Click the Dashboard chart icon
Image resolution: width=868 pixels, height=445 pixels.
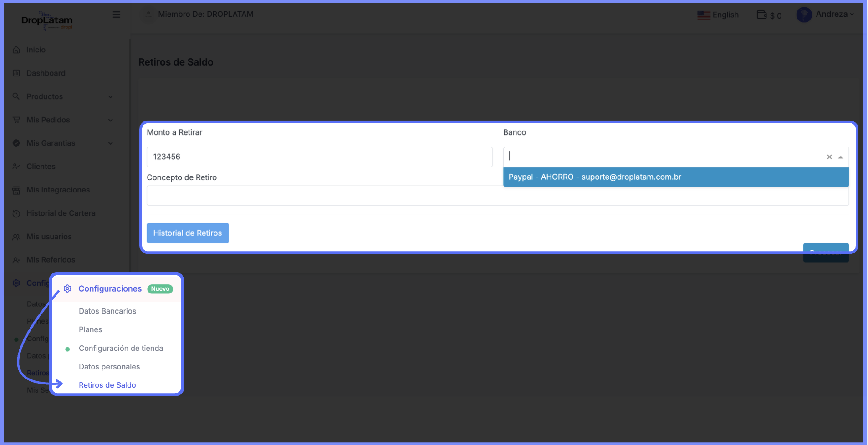click(16, 73)
